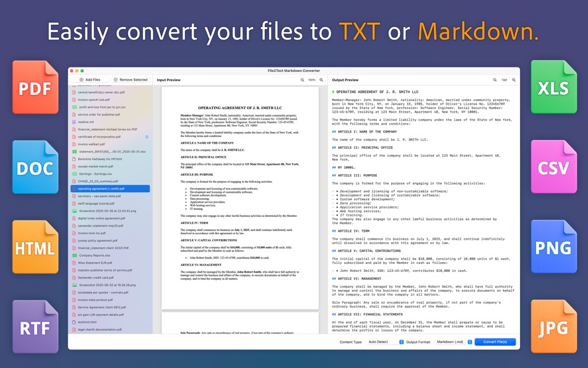
Task: Click the 100% zoom value in Input Preview
Action: point(311,80)
